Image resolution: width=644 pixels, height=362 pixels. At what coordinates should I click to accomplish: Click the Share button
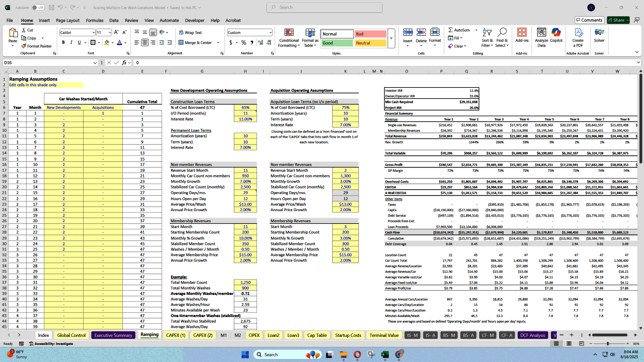[x=618, y=20]
